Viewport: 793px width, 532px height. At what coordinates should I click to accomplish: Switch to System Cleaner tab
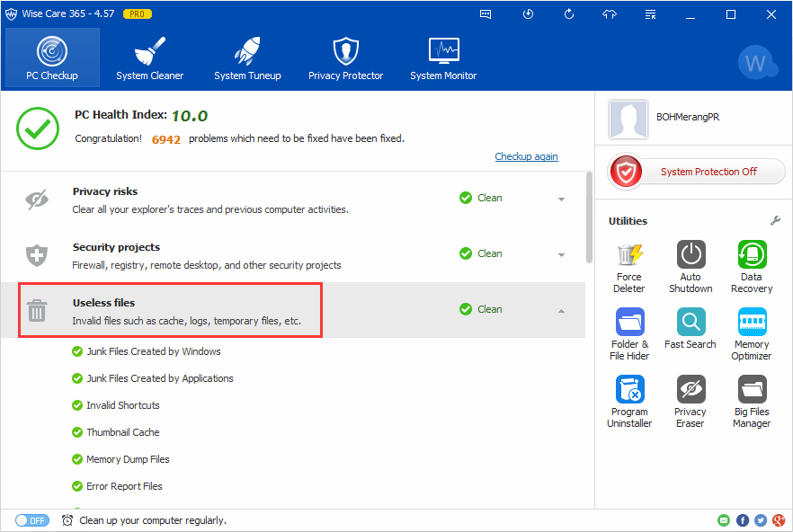coord(149,58)
